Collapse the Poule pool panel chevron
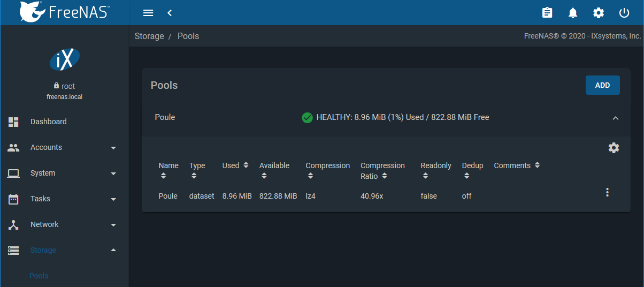644x287 pixels. click(616, 118)
